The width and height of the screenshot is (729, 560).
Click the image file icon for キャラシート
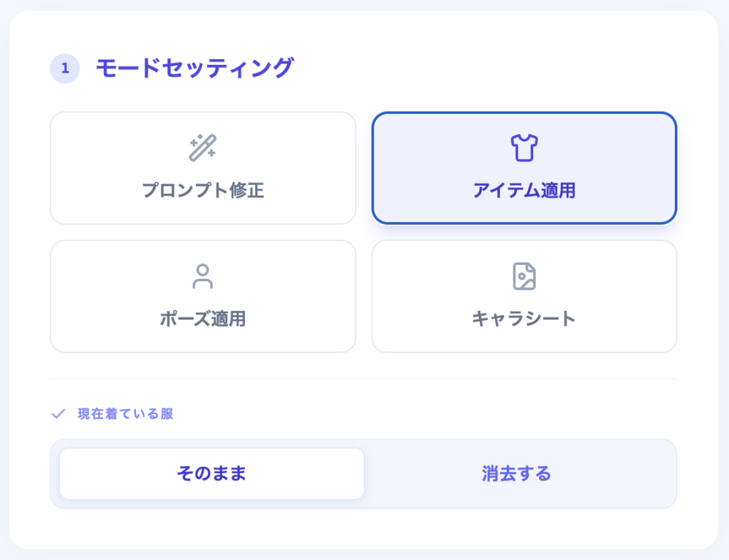point(524,276)
